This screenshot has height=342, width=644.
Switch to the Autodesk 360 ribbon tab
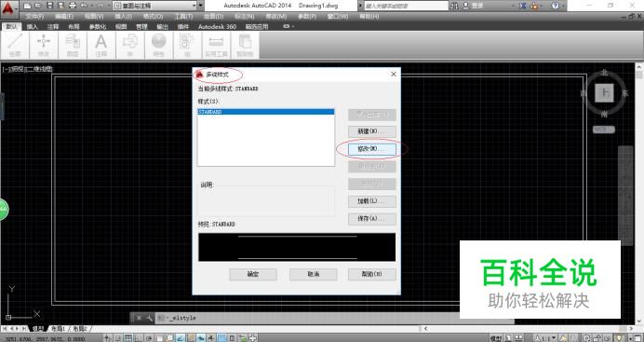217,27
